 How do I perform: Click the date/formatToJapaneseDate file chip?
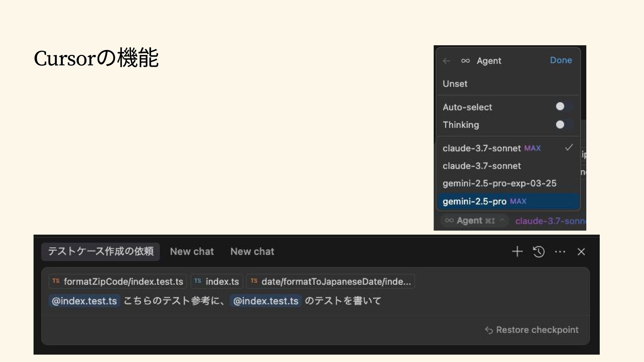[x=331, y=282]
